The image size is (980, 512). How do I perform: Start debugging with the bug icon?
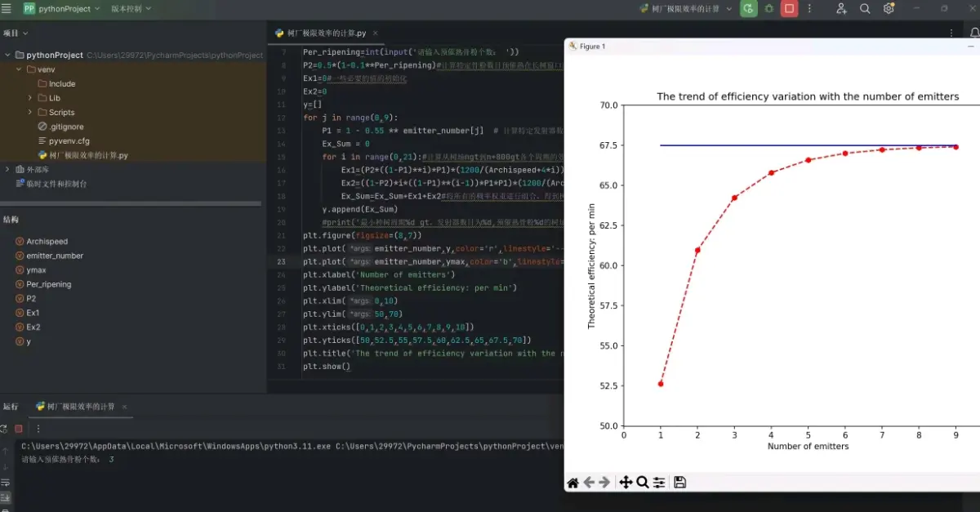(769, 8)
